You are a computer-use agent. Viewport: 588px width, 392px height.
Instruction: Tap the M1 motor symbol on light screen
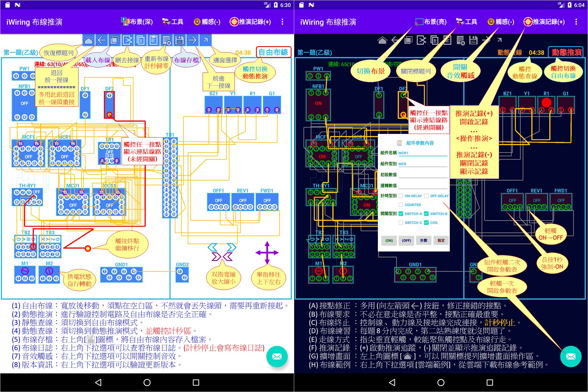pyautogui.click(x=25, y=271)
